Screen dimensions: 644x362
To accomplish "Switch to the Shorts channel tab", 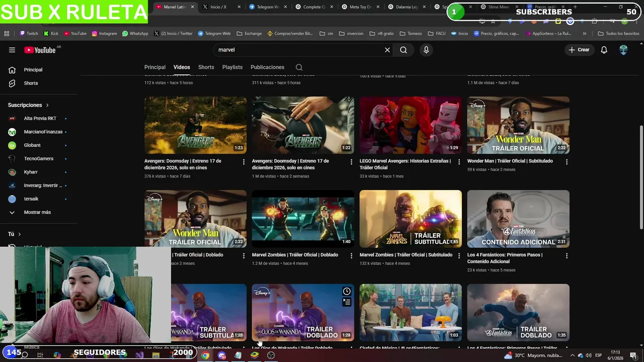I will click(206, 67).
